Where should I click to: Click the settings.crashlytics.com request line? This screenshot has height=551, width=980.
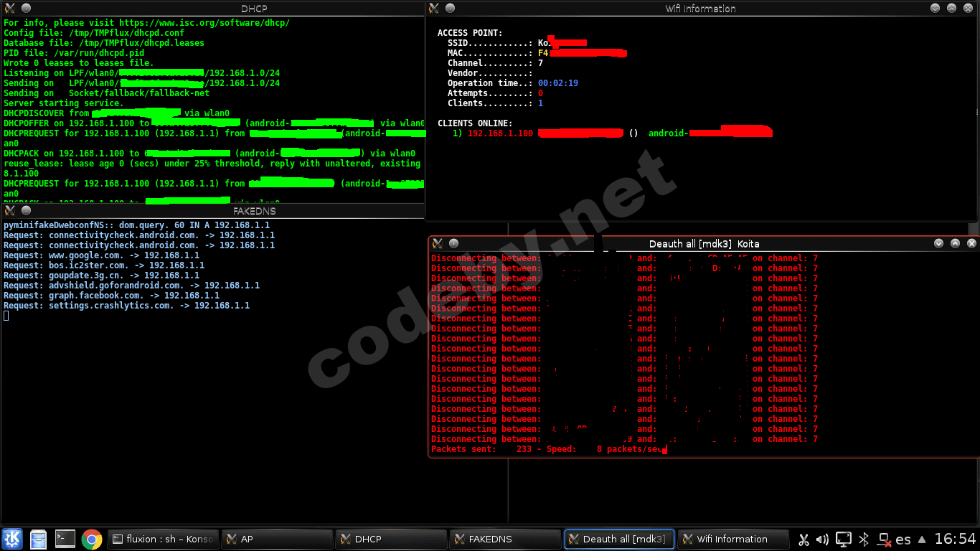[x=126, y=306]
